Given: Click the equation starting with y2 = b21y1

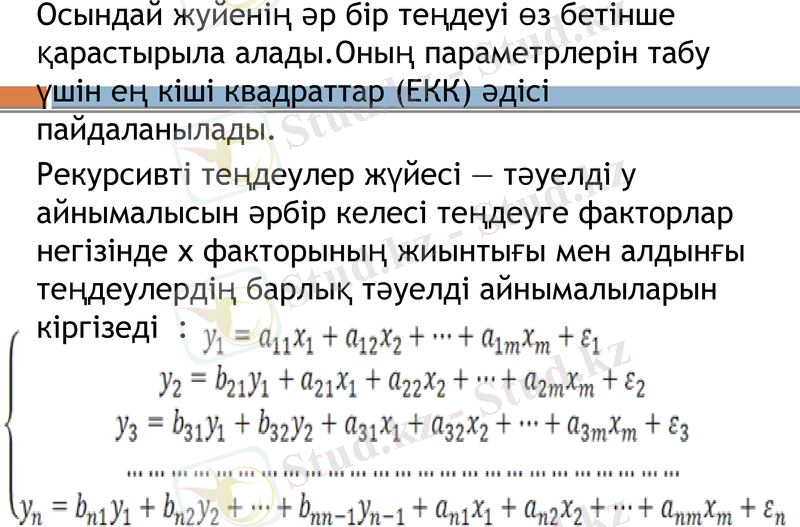Looking at the screenshot, I should tap(403, 382).
